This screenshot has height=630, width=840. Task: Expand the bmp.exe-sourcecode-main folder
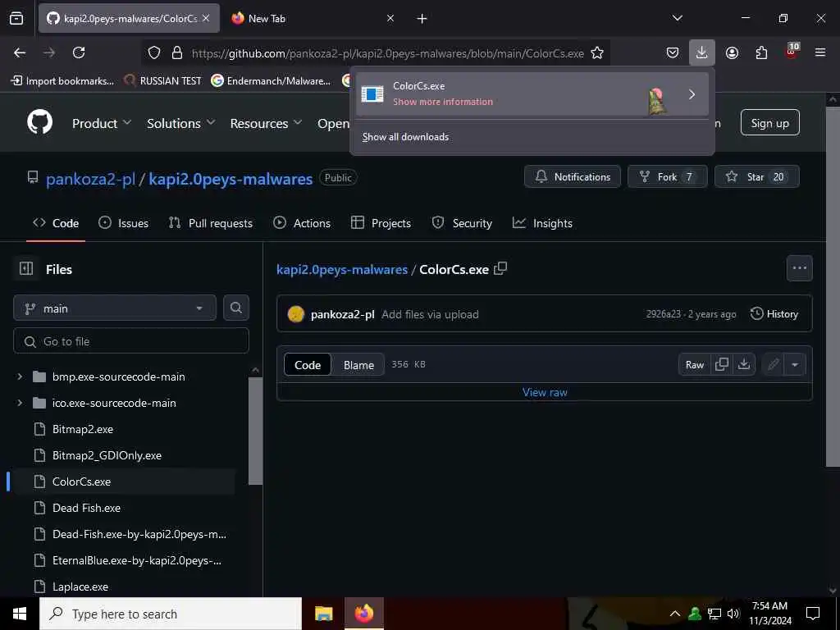pos(20,377)
